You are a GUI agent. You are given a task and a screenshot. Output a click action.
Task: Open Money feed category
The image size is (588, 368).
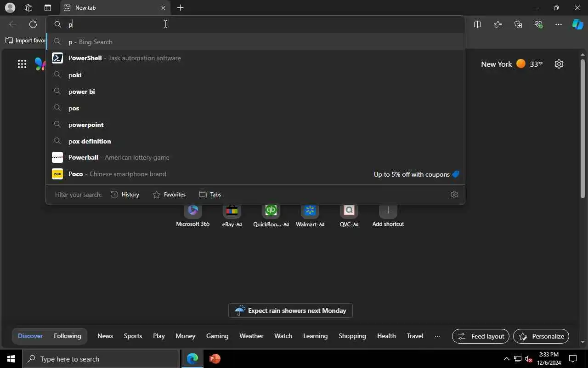click(186, 336)
